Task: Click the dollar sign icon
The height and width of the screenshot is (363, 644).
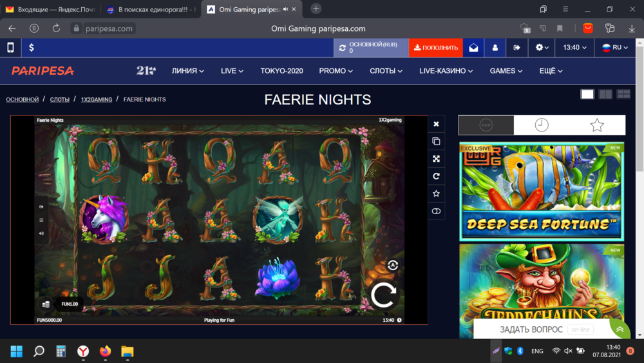Action: pyautogui.click(x=31, y=48)
